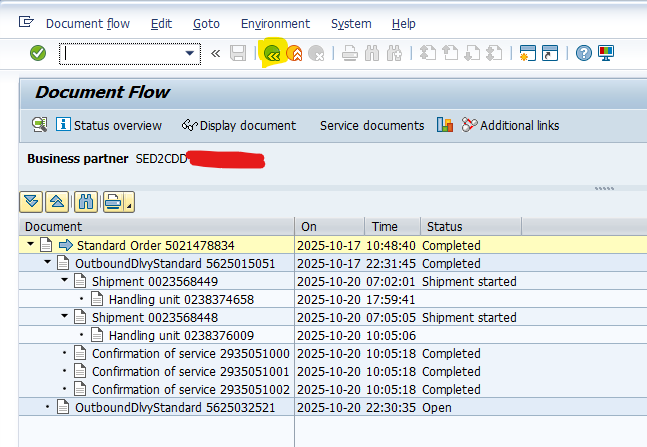This screenshot has width=647, height=447.
Task: Select OutboundDlvyStandard 5625032521 row
Action: tap(333, 407)
